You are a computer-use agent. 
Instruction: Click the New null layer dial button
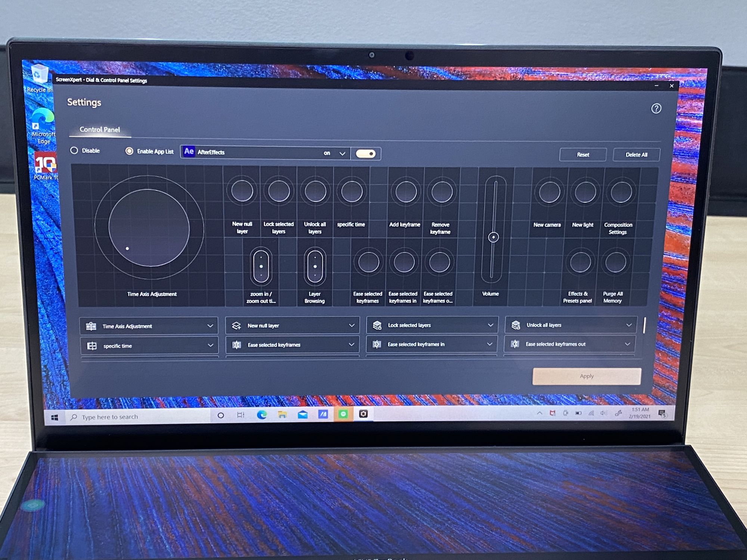tap(242, 191)
